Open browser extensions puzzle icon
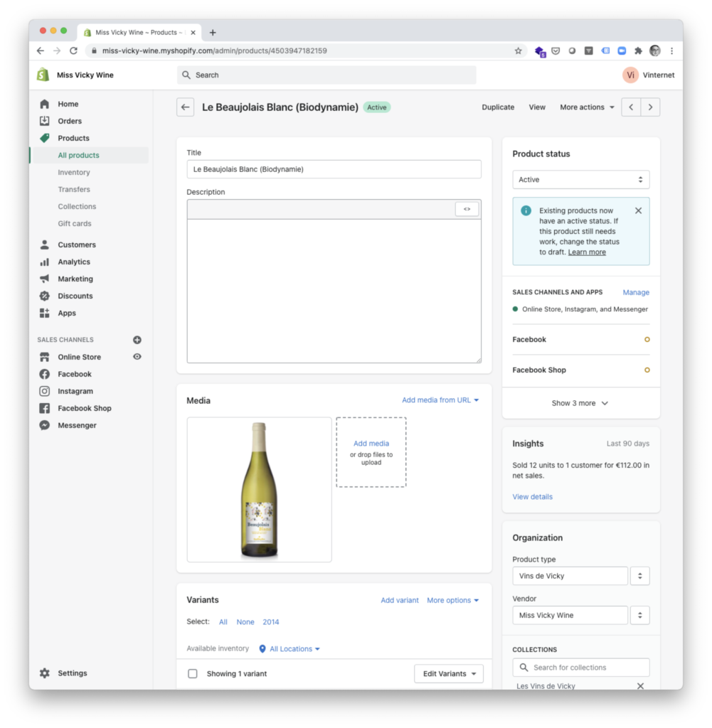The width and height of the screenshot is (712, 728). pos(638,50)
